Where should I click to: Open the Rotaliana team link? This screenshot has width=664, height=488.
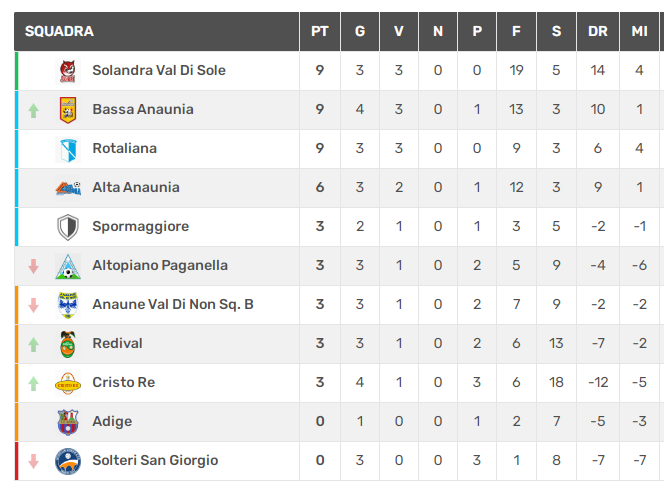pyautogui.click(x=124, y=148)
